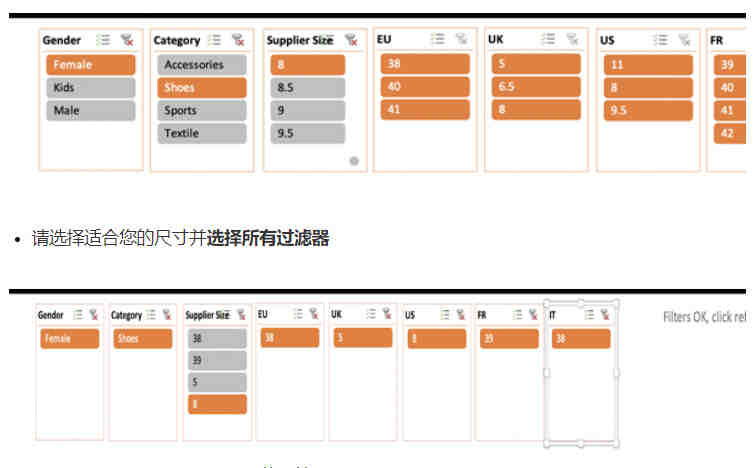Select 6.5 in UK slicer
Image resolution: width=753 pixels, height=468 pixels.
[x=536, y=86]
